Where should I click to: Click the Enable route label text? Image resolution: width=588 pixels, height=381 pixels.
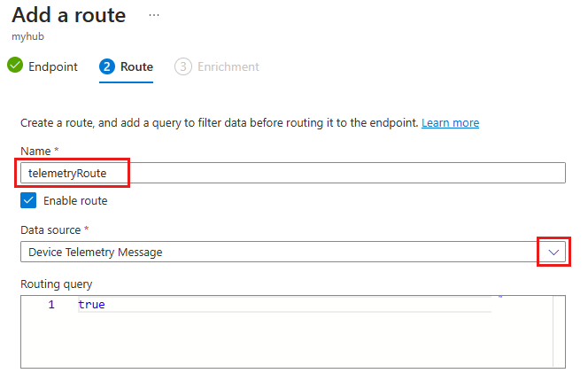coord(75,201)
